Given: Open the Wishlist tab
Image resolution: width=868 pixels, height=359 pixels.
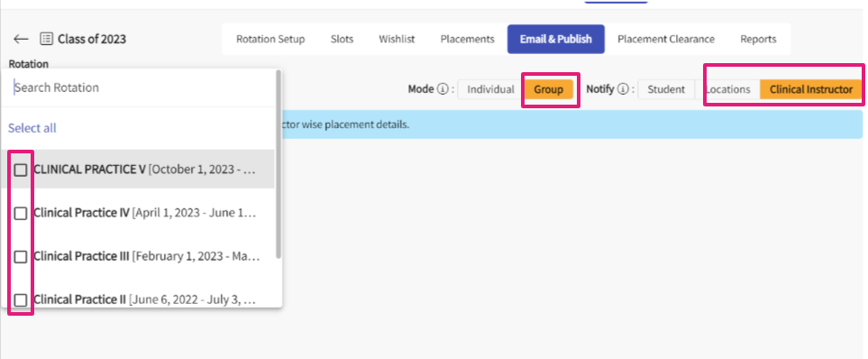Looking at the screenshot, I should click(397, 39).
